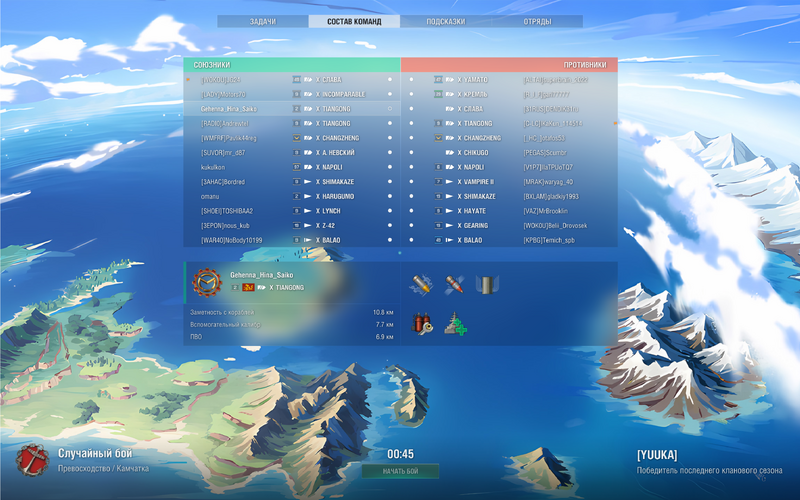Click the badge next to allied X СЛАВА
The image size is (800, 500).
coord(296,80)
